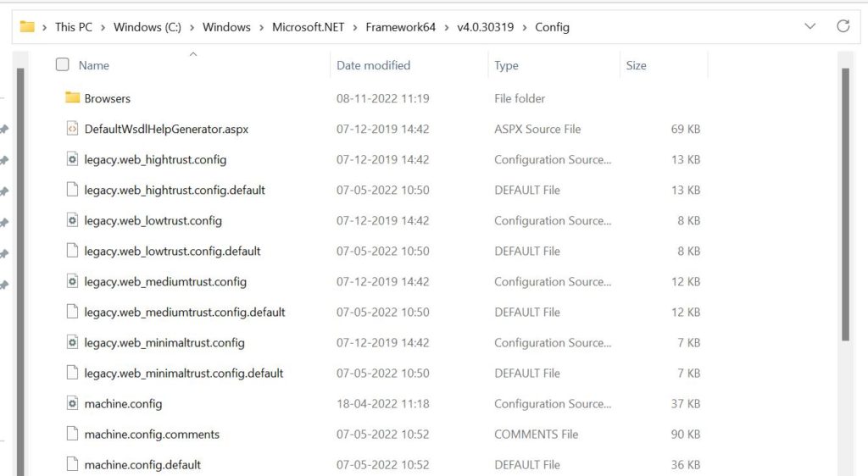Toggle the select-all checkbox beside Name
The width and height of the screenshot is (868, 476).
62,64
